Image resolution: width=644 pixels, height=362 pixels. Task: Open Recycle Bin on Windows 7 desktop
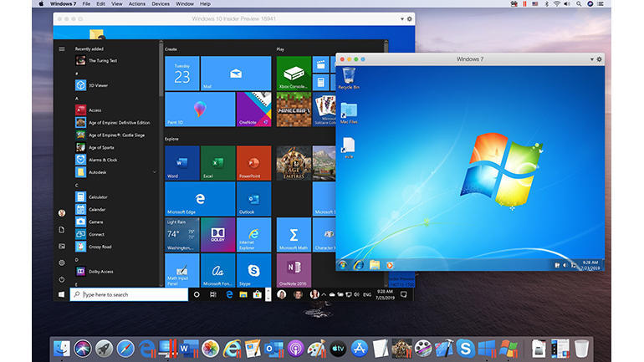(x=349, y=79)
